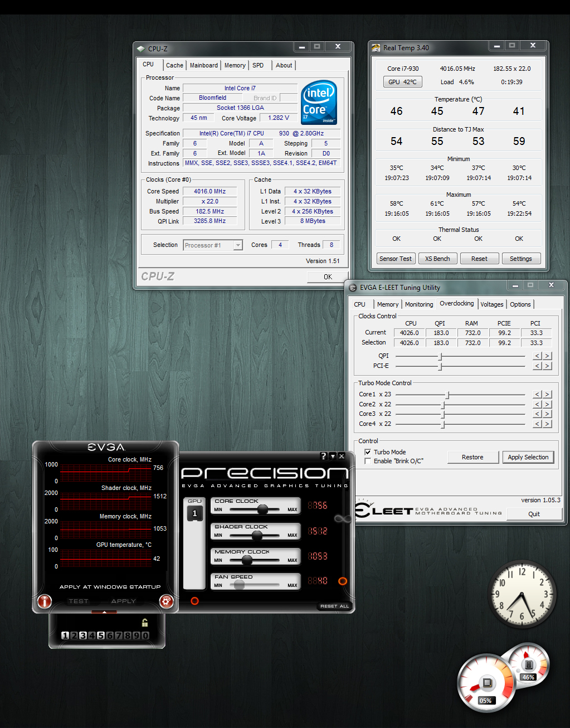Open the About tab in CPU-Z
The image size is (570, 728).
click(284, 65)
